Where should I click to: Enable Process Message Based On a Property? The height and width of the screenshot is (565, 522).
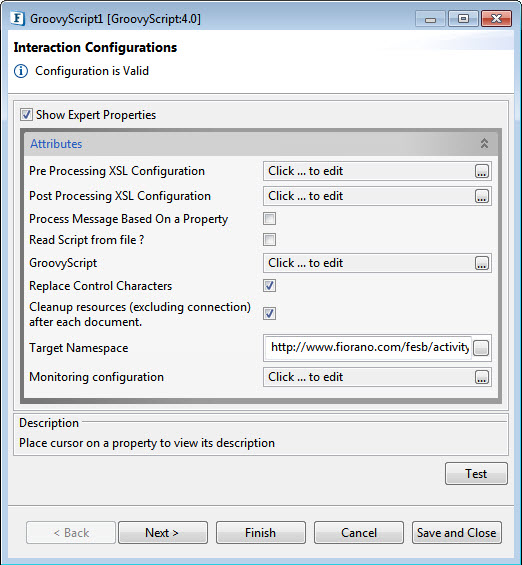point(269,219)
